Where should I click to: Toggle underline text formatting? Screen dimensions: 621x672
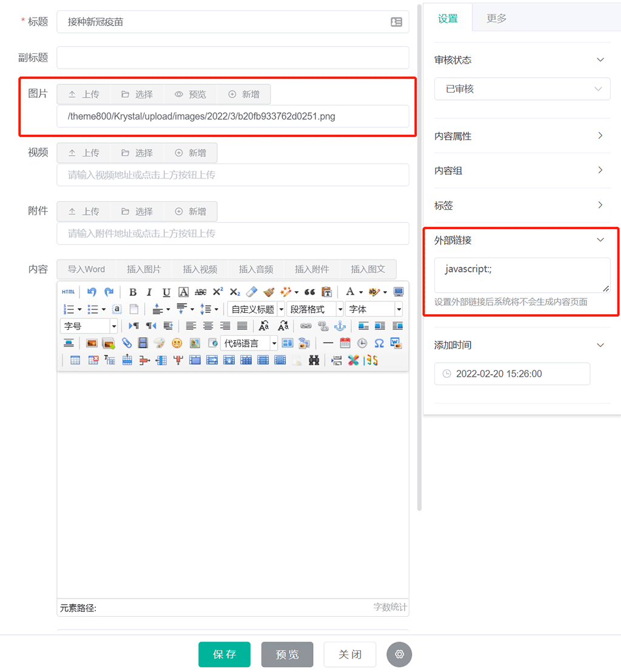[x=166, y=292]
